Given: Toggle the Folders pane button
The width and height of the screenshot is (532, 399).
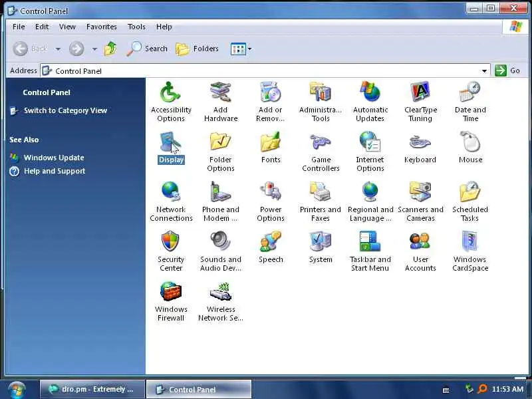Looking at the screenshot, I should click(197, 49).
